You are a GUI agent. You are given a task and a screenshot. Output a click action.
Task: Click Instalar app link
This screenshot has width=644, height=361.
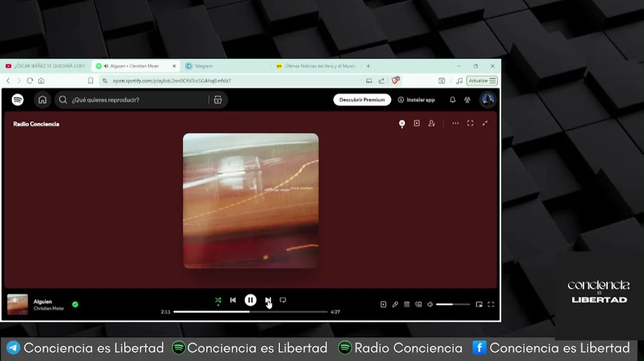click(416, 100)
